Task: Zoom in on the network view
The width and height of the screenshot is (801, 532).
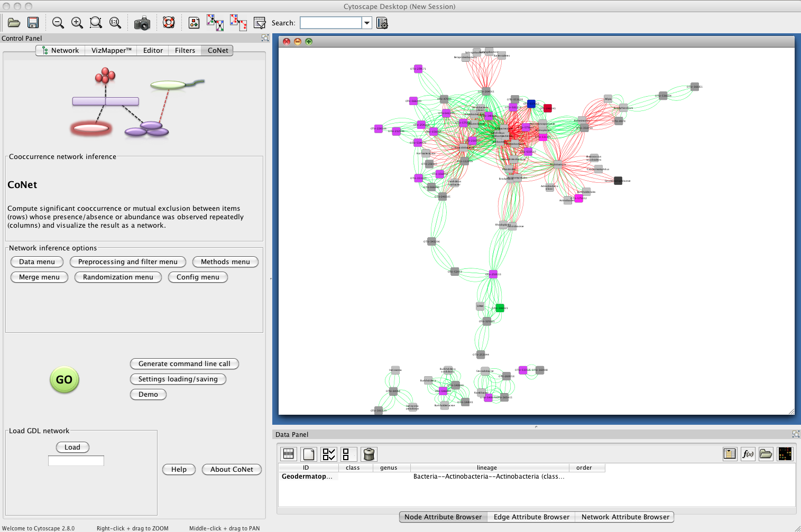Action: coord(77,23)
